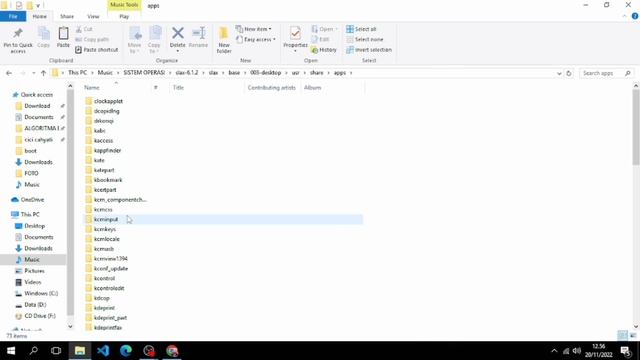This screenshot has width=640, height=360.
Task: Expand the Delete options arrow
Action: [x=178, y=51]
